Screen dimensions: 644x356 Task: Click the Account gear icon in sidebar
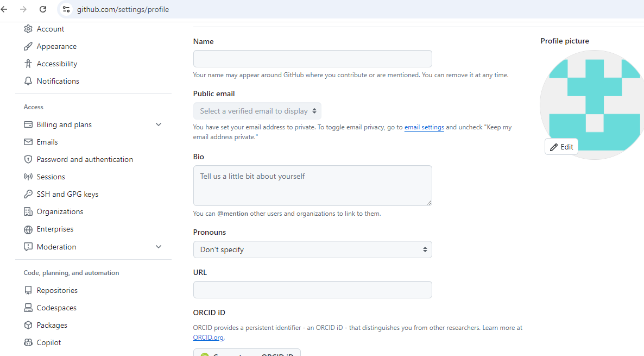point(28,29)
